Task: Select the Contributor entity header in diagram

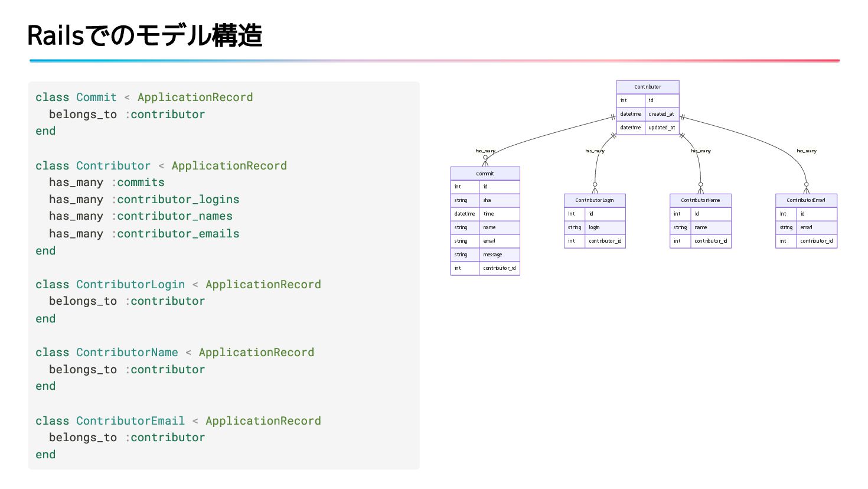Action: pyautogui.click(x=648, y=87)
